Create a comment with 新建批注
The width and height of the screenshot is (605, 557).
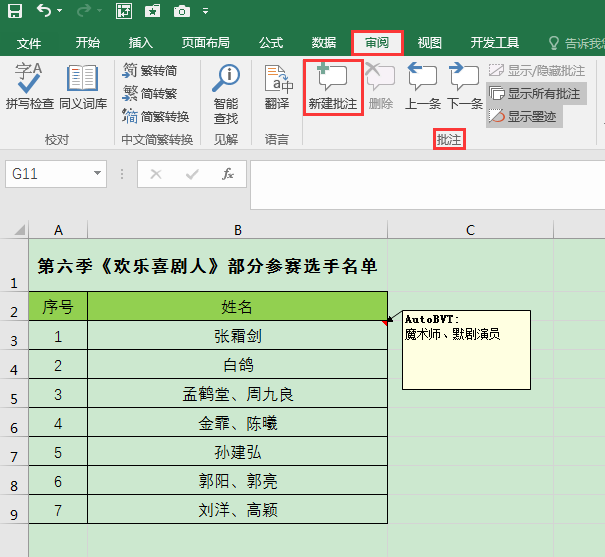coord(333,87)
